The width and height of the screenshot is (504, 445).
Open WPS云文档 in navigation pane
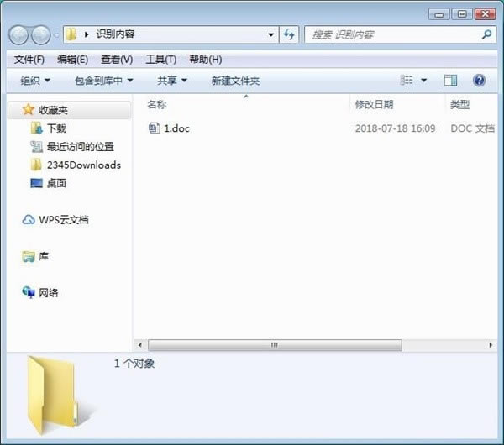tap(64, 220)
